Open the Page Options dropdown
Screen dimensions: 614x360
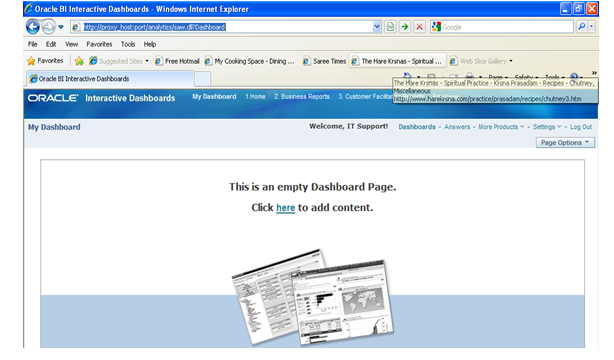pos(565,143)
